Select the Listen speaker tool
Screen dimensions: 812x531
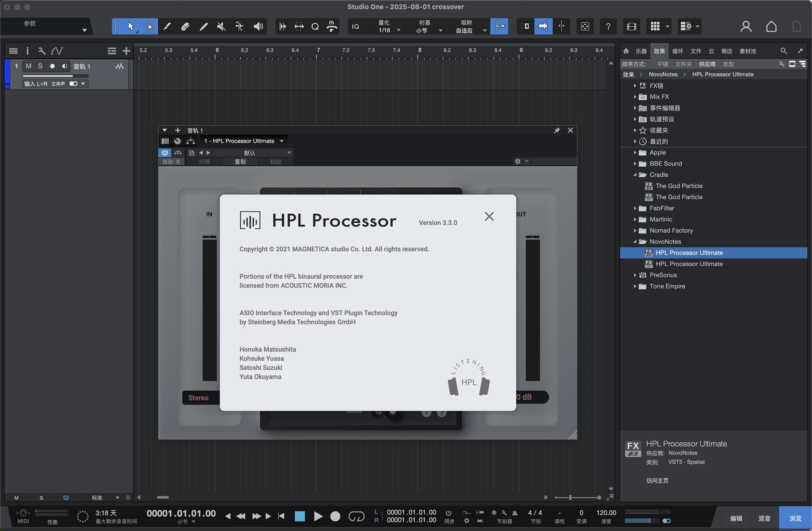[258, 26]
